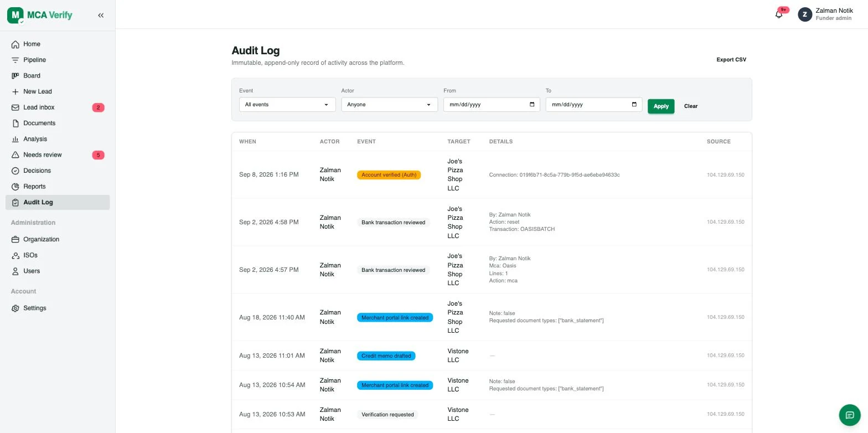868x433 pixels.
Task: Click the Clear filters button
Action: 691,106
